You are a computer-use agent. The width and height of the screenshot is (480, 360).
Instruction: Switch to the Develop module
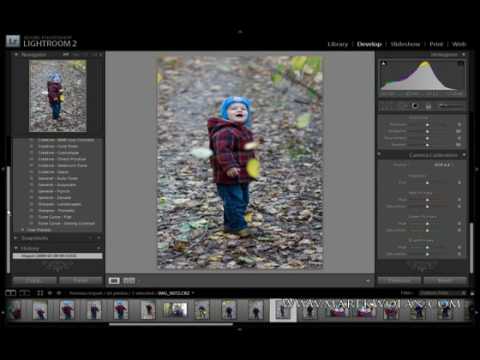(x=369, y=44)
